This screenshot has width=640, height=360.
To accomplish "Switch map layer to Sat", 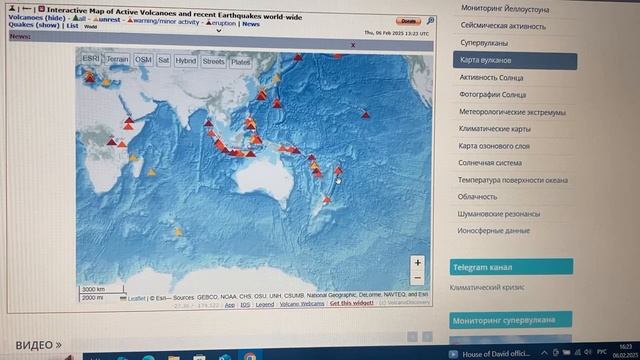I will [x=163, y=60].
